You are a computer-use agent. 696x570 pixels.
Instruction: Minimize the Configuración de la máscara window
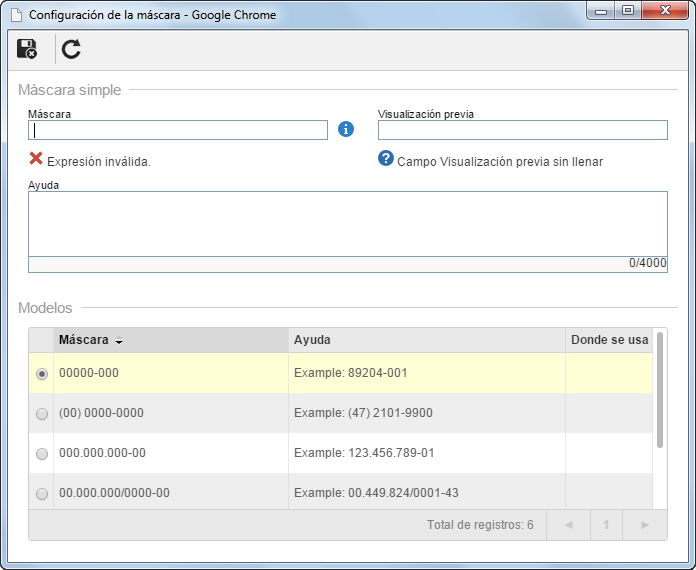click(x=601, y=11)
